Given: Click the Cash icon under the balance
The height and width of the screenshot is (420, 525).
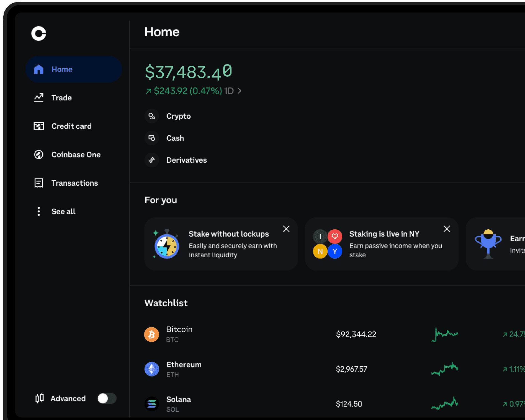Looking at the screenshot, I should 152,138.
